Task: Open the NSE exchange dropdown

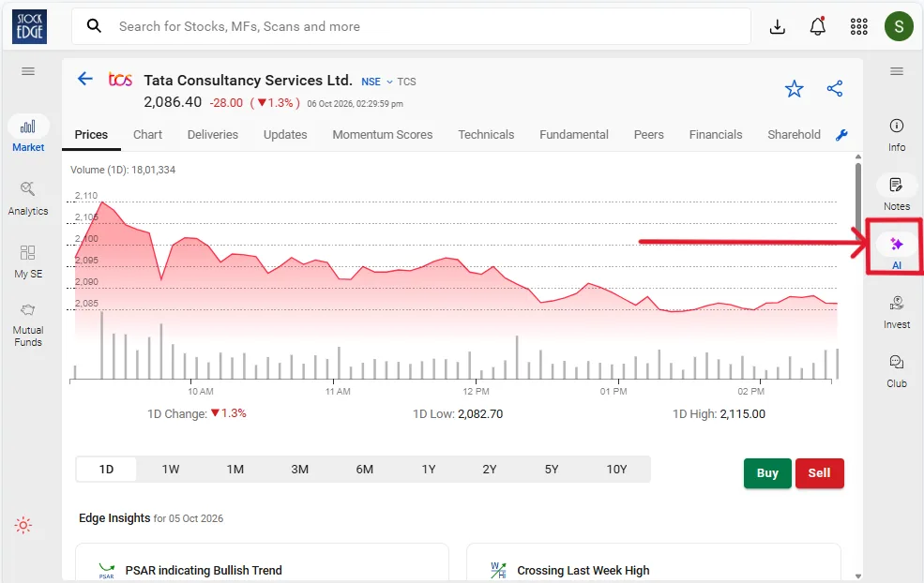Action: (376, 82)
